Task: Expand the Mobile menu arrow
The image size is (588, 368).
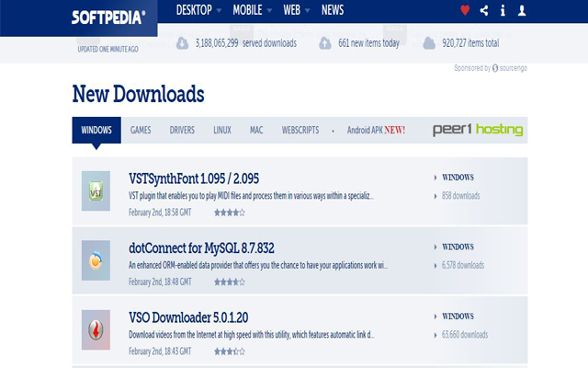Action: click(269, 10)
